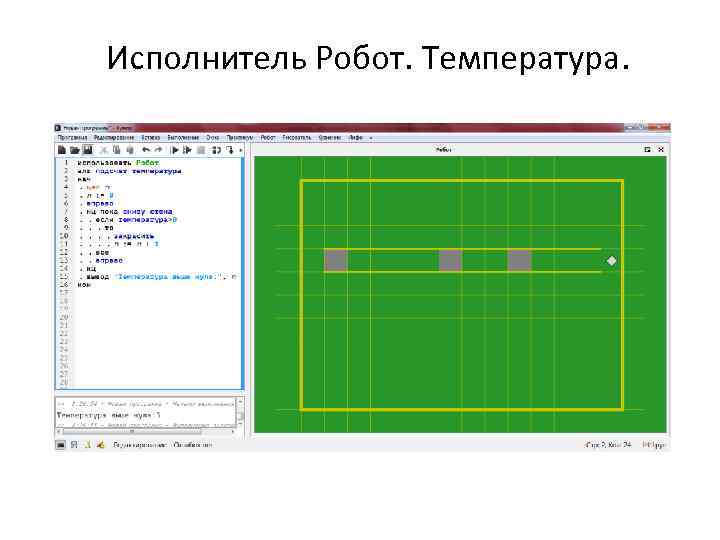720x540 pixels.
Task: Click the leftmost gray painted cell
Action: (336, 260)
